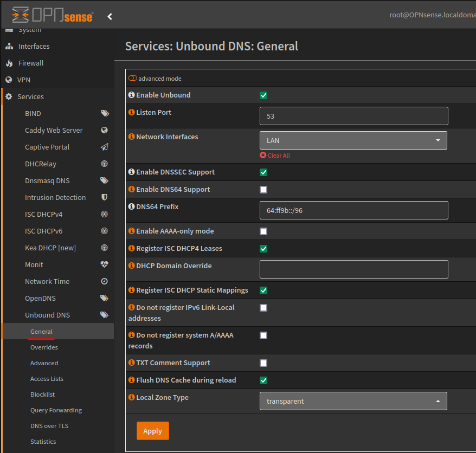
Task: Open the Blocklist page
Action: [57, 394]
